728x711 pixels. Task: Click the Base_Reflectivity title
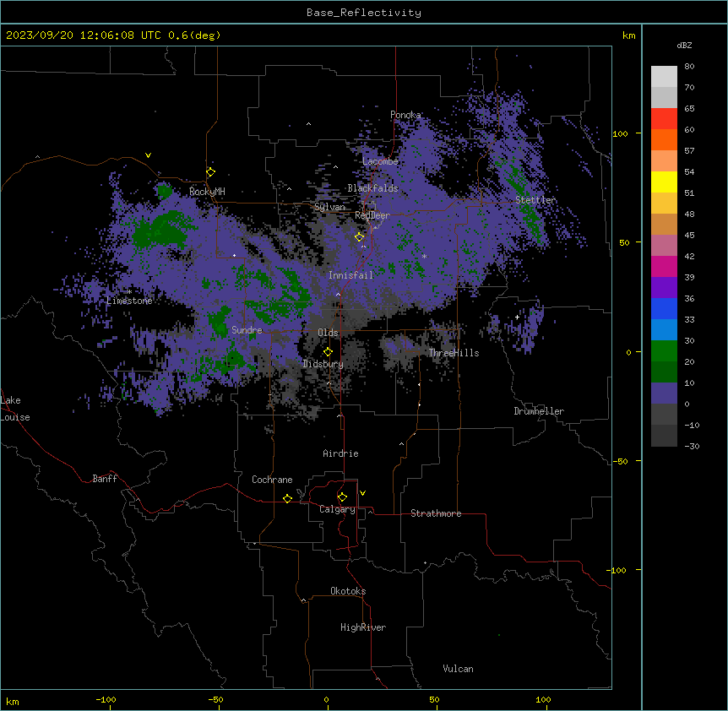(364, 13)
